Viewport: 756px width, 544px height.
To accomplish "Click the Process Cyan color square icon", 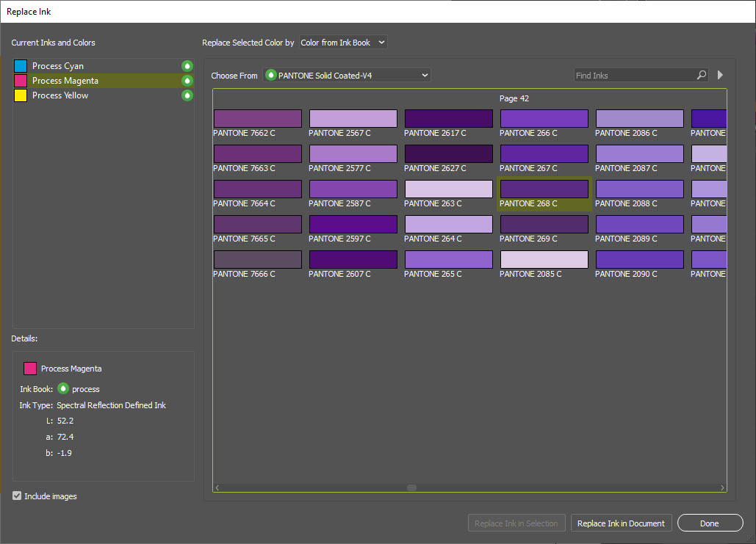I will pos(21,66).
